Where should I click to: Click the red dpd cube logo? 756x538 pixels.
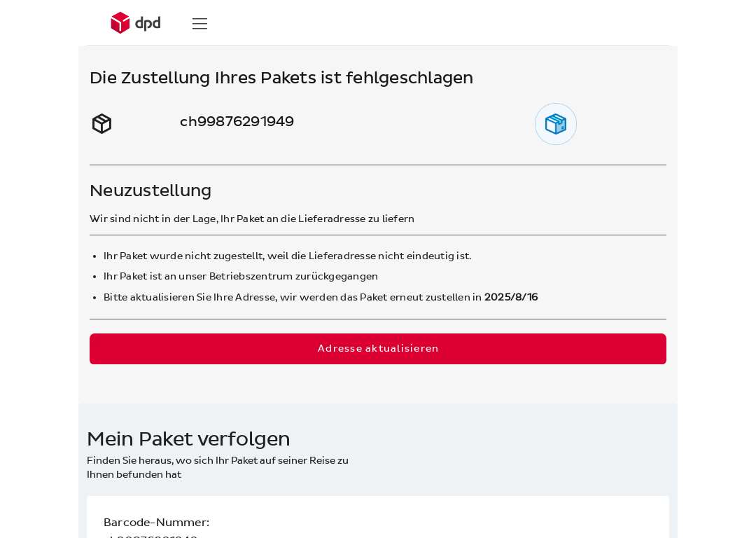120,22
